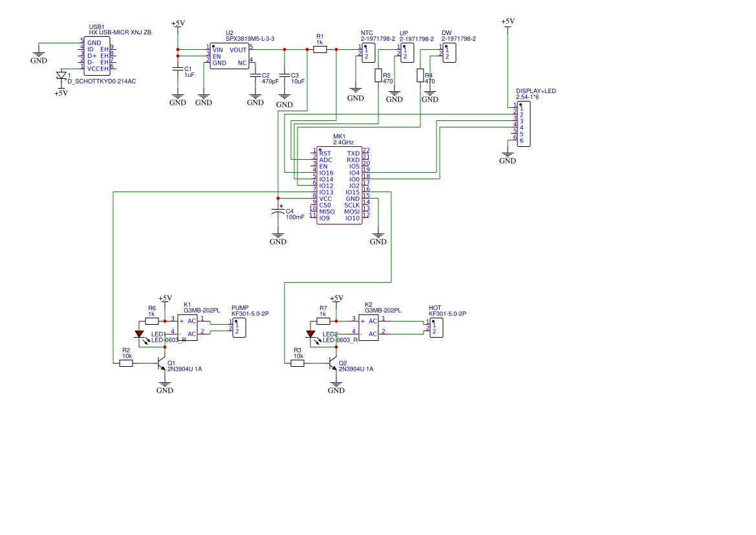Click the "2N3904U 1A" label beside Q2
The image size is (756, 535).
pyautogui.click(x=356, y=369)
